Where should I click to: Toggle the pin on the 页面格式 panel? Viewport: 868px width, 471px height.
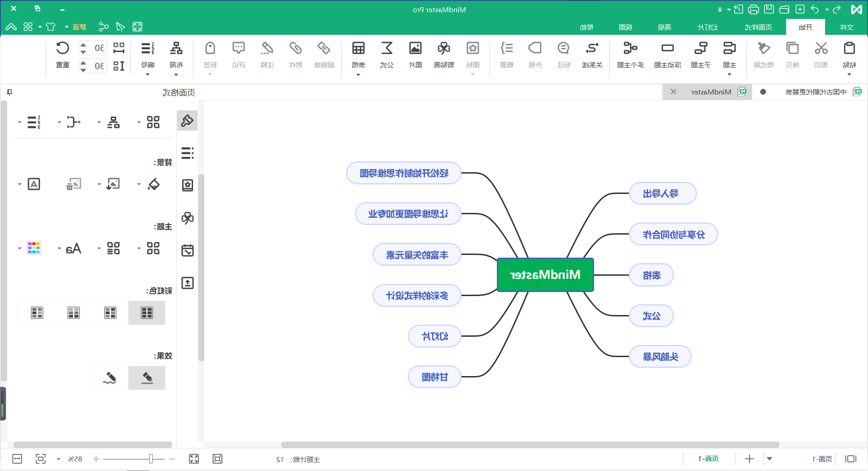coord(9,92)
